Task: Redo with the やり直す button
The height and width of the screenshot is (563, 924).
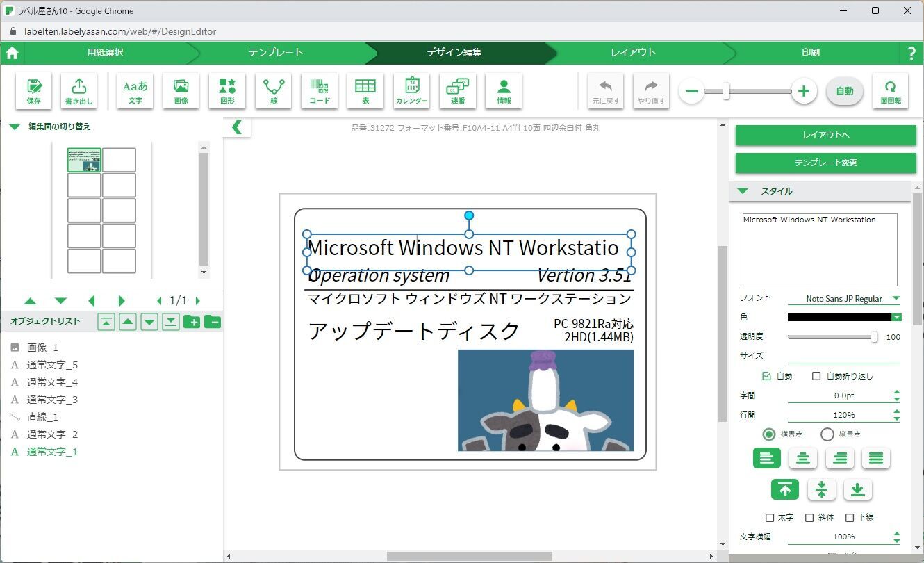Action: (652, 91)
